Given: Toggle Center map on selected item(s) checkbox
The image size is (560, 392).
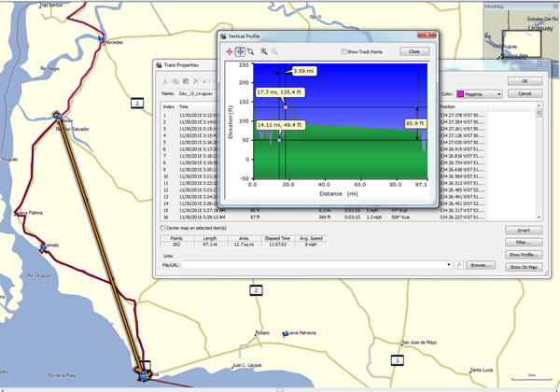Looking at the screenshot, I should 162,228.
